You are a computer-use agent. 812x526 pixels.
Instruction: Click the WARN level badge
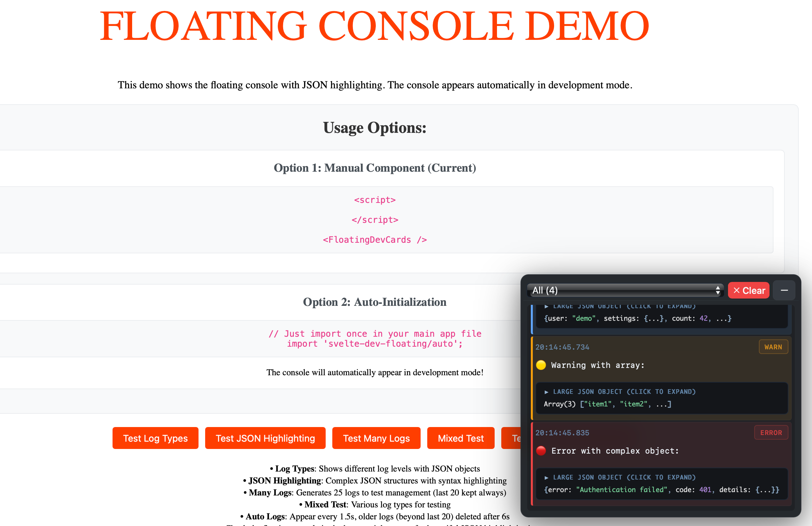[x=773, y=347]
